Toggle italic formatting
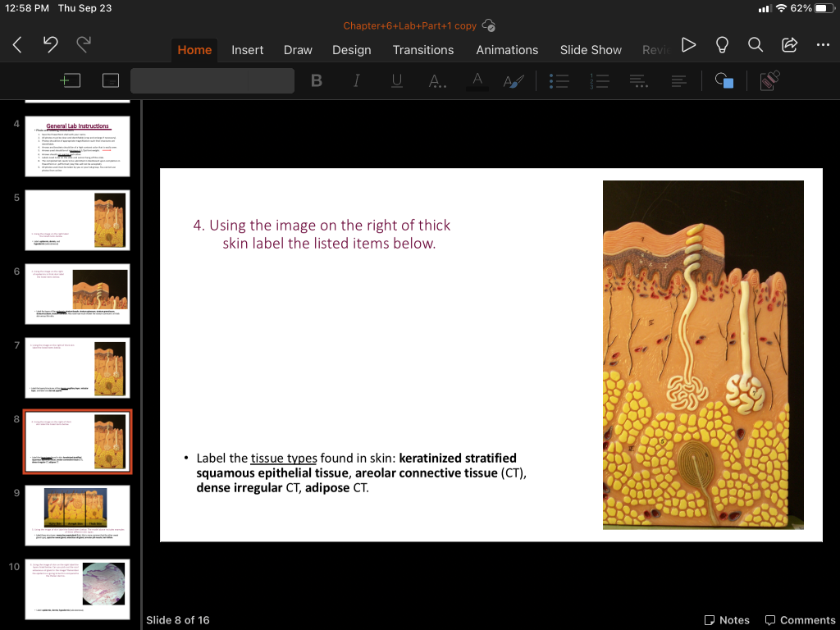Viewport: 840px width, 630px height. click(357, 80)
